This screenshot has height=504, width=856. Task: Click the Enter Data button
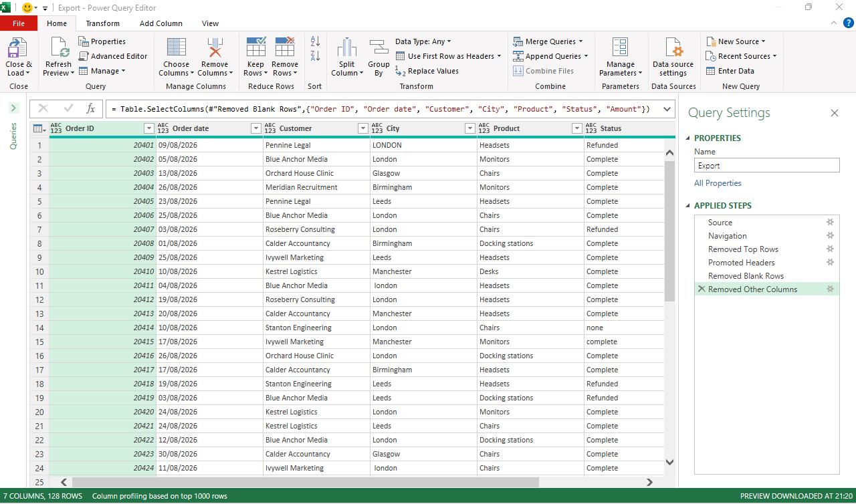tap(730, 71)
